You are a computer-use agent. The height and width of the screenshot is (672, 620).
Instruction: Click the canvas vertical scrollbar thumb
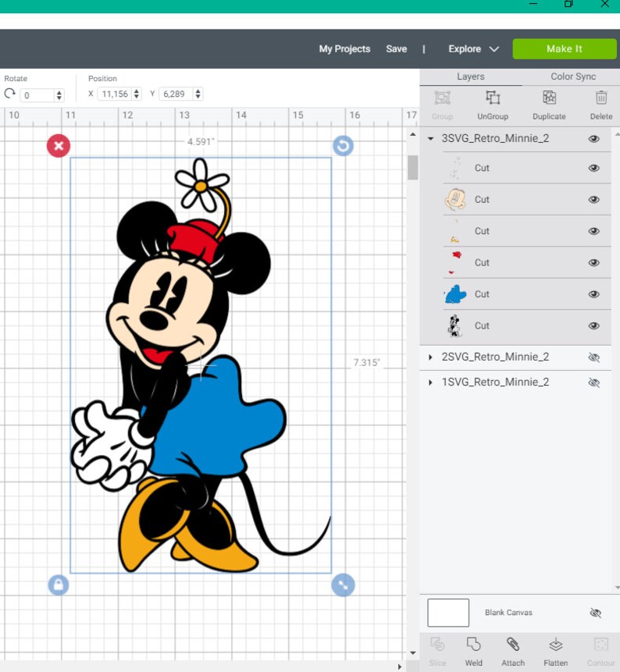(x=412, y=168)
